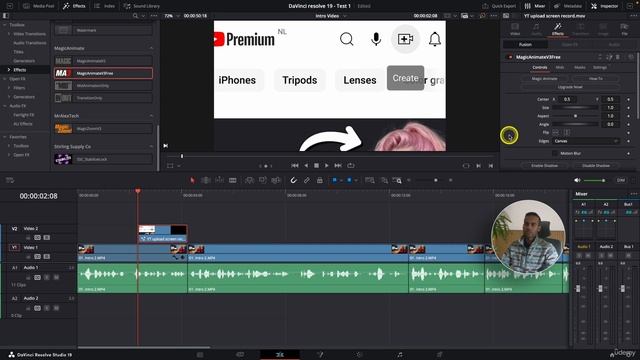640x360 pixels.
Task: Open effects library options (three dots)
Action: 154,16
